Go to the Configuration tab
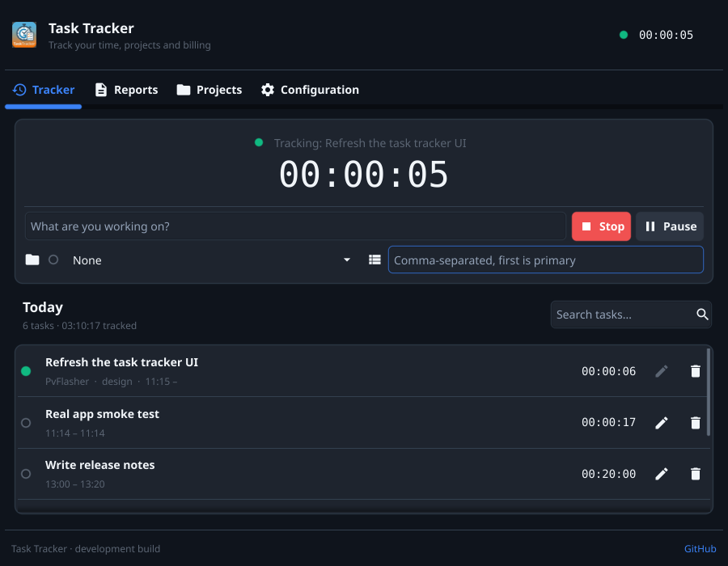 [310, 90]
